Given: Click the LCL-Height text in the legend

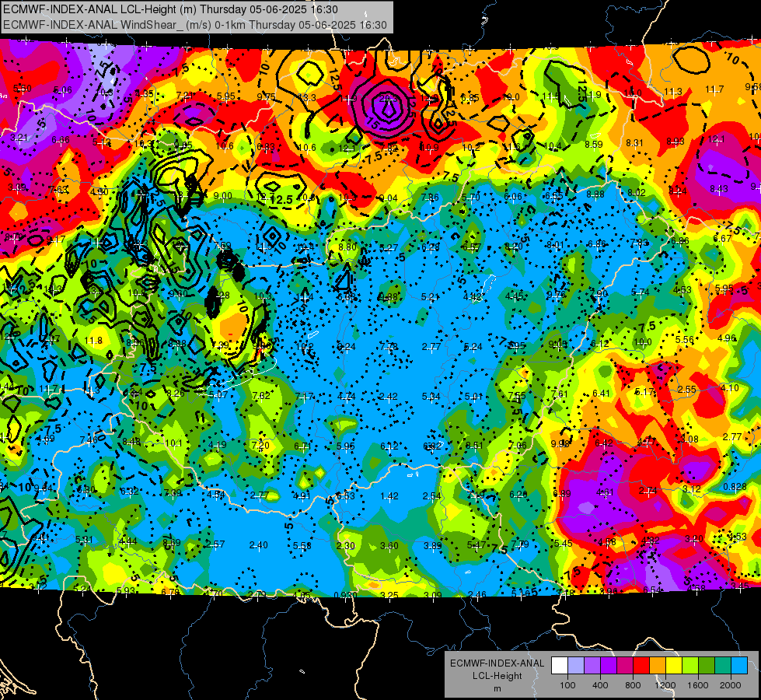Looking at the screenshot, I should 497,676.
